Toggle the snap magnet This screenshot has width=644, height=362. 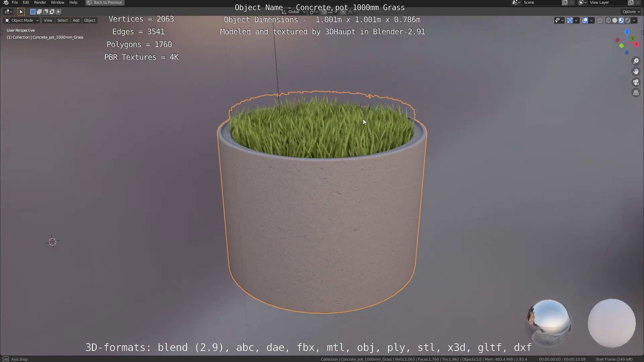click(324, 12)
